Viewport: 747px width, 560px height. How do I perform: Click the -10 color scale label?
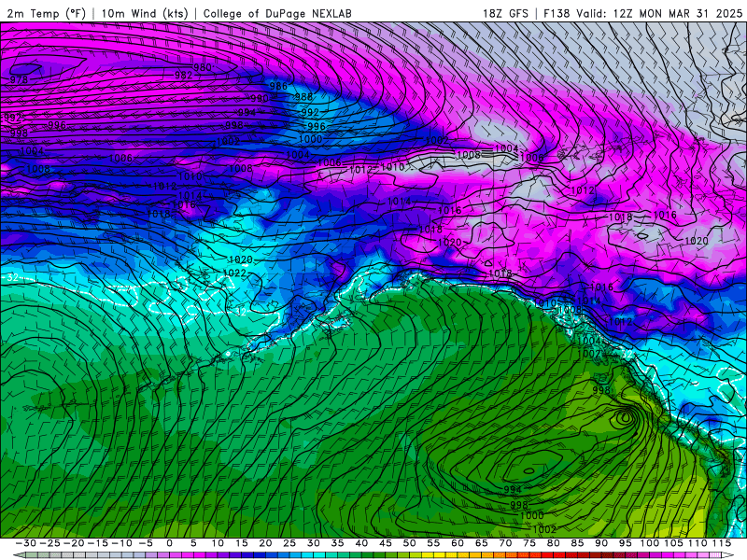121,543
